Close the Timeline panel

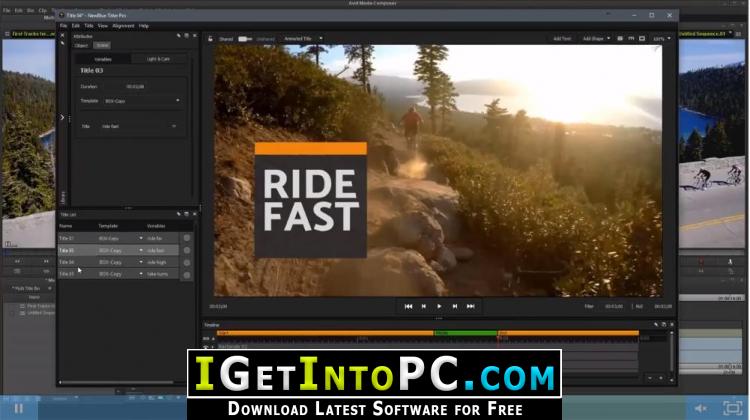pos(672,325)
